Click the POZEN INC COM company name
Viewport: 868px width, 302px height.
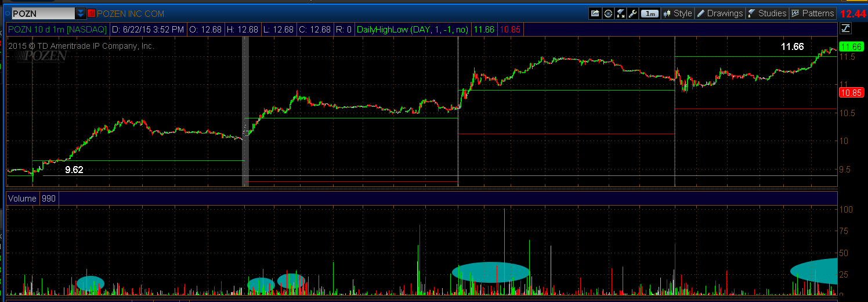tap(131, 13)
